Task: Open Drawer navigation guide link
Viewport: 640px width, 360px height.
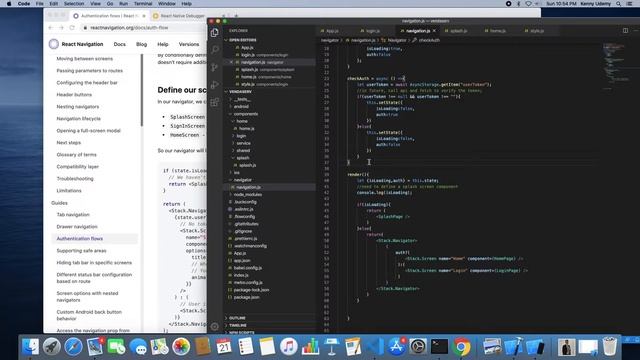Action: point(77,227)
